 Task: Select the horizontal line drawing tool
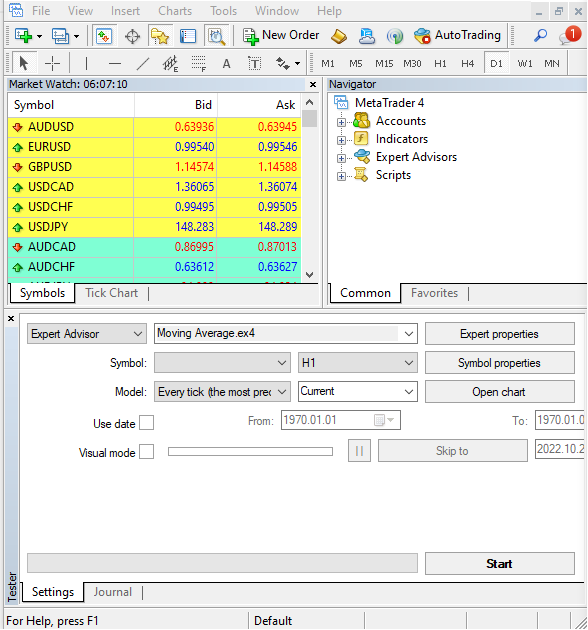[x=115, y=63]
